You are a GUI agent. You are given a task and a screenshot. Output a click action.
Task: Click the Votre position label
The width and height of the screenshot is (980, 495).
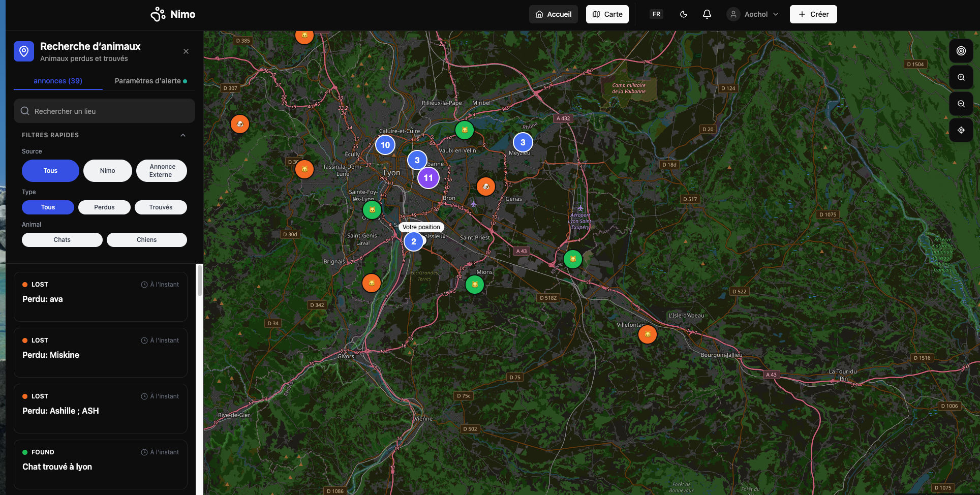pyautogui.click(x=421, y=227)
